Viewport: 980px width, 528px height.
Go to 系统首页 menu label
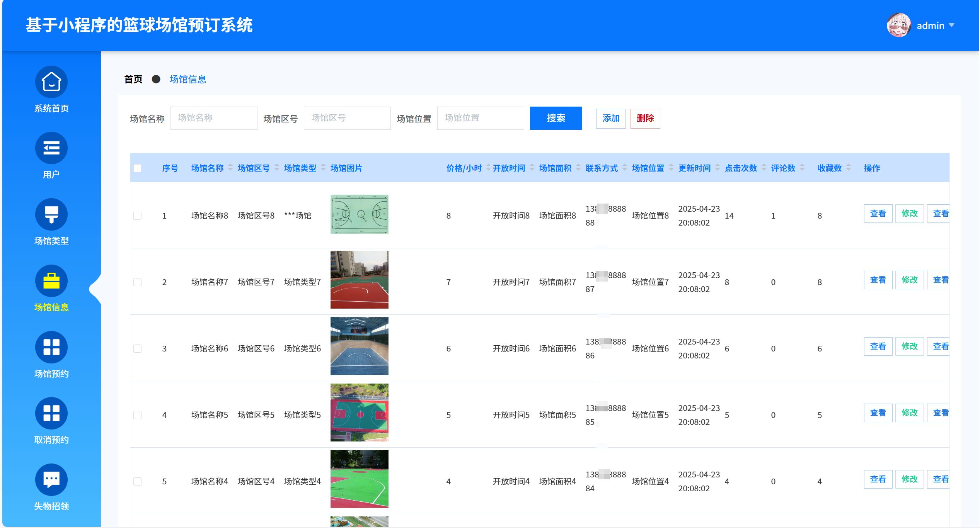[51, 109]
